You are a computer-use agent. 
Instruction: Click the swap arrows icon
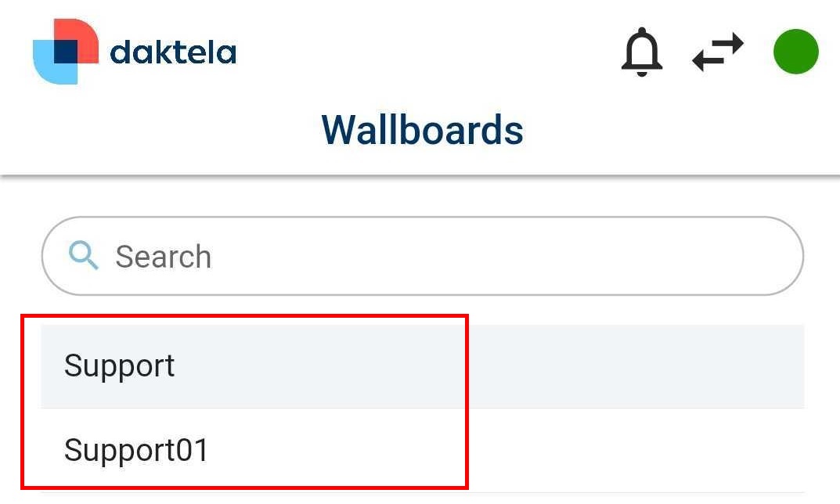click(718, 53)
